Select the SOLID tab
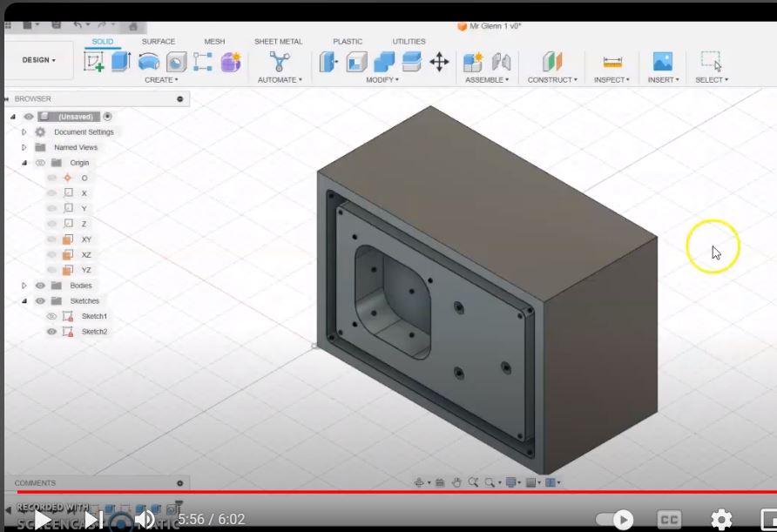 pos(103,42)
